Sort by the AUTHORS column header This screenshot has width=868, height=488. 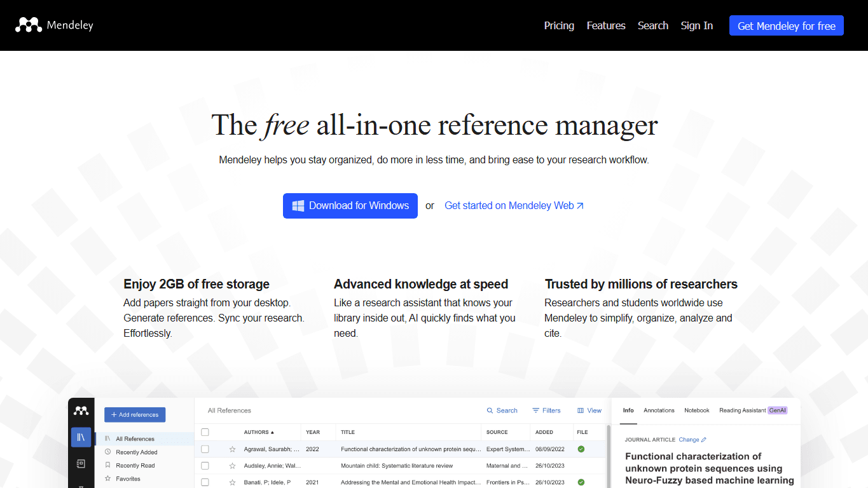(x=259, y=432)
